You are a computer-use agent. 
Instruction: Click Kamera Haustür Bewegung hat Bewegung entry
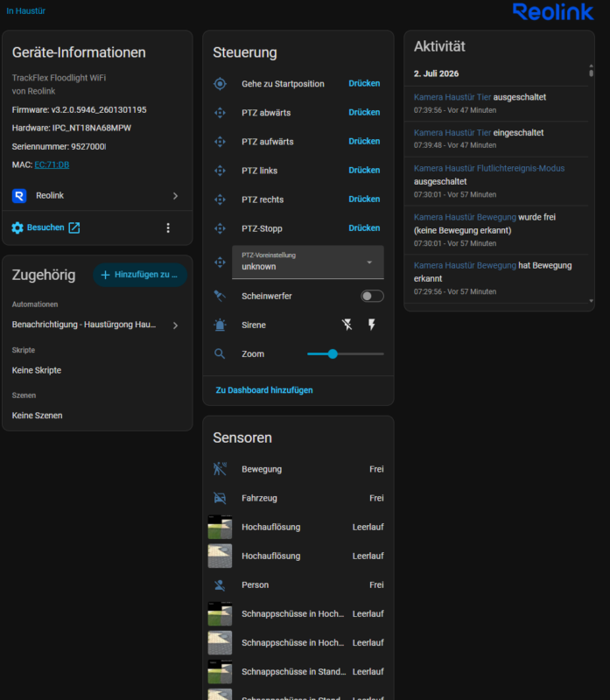(496, 278)
